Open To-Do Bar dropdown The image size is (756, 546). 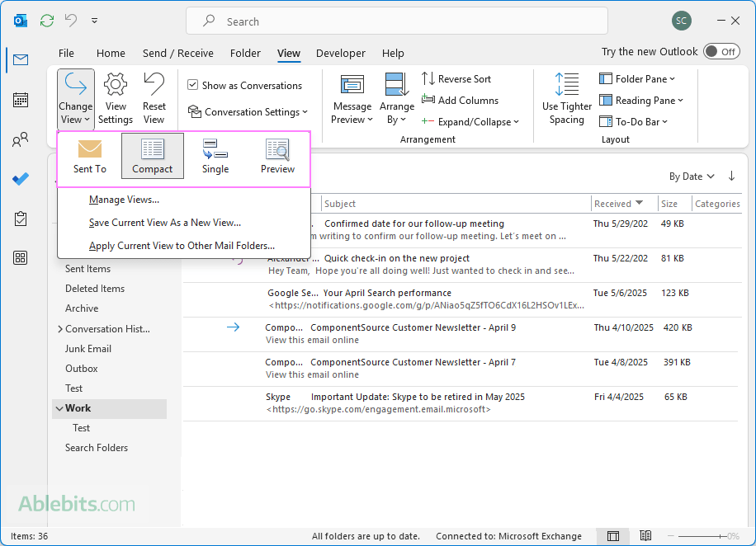click(634, 122)
